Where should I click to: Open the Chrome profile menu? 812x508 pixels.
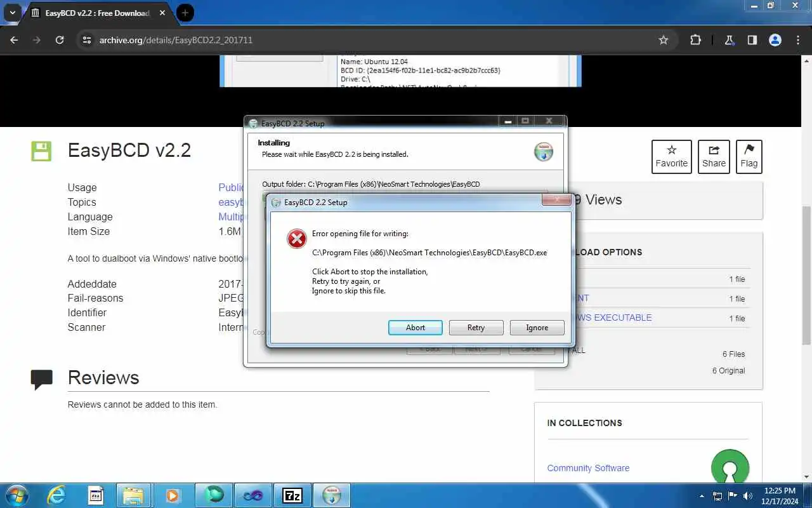click(x=775, y=40)
